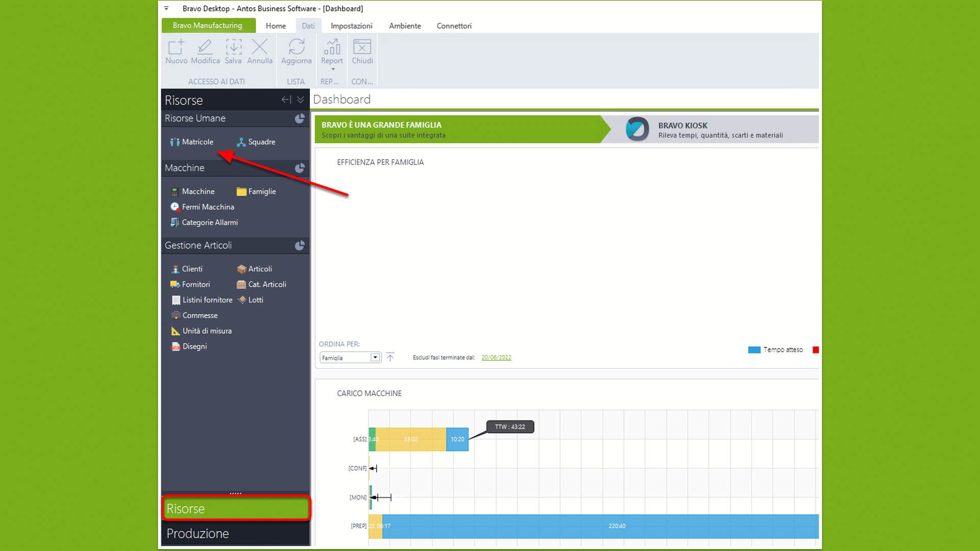Image resolution: width=980 pixels, height=551 pixels.
Task: Expand the Risorse panel chevron menu
Action: [301, 99]
